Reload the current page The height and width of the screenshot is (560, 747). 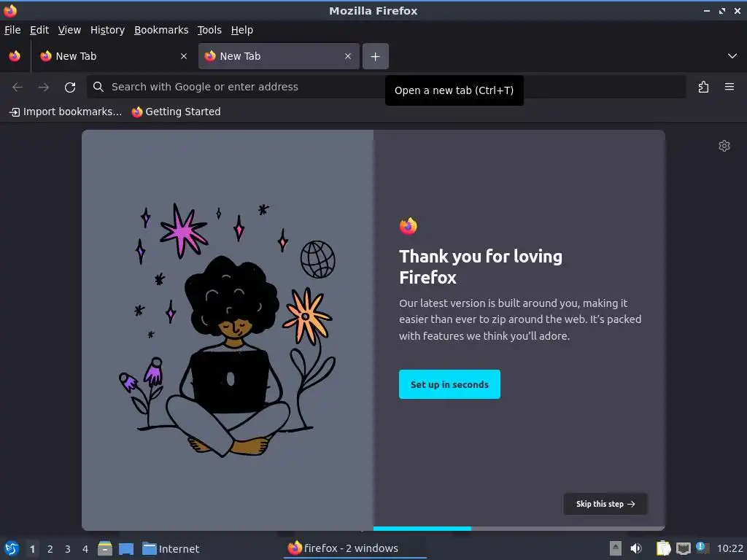tap(70, 87)
